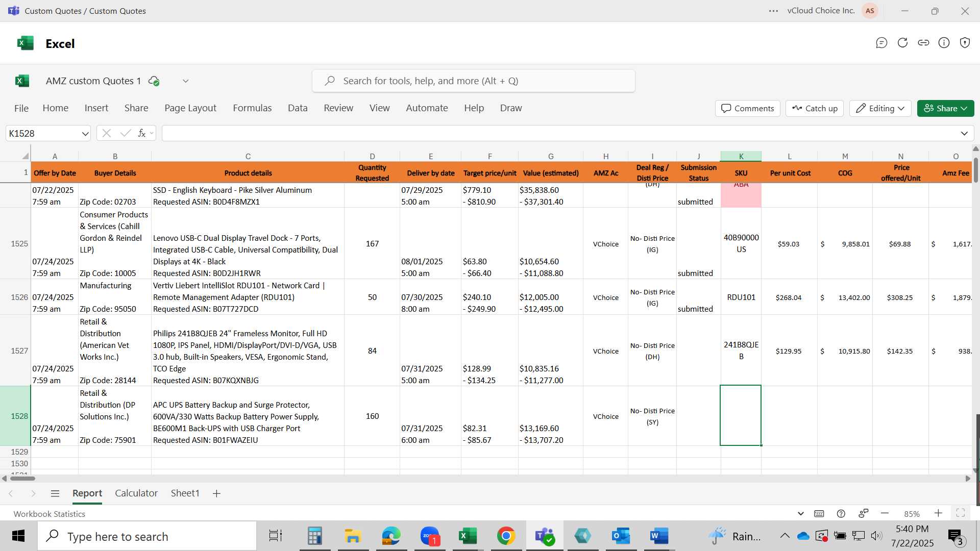Viewport: 980px width, 551px height.
Task: Cancel formula entry with X icon
Action: click(106, 133)
